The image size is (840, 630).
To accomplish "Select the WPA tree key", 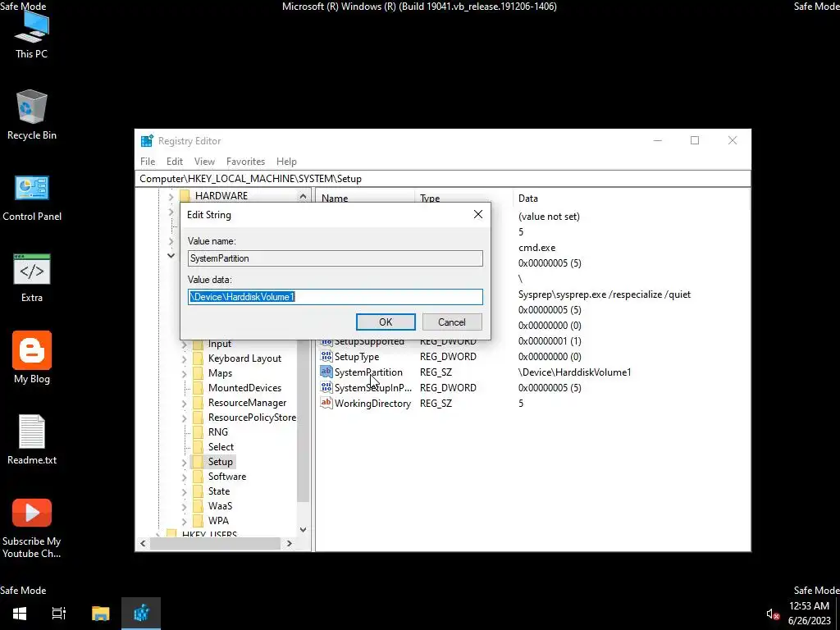I will 218,521.
